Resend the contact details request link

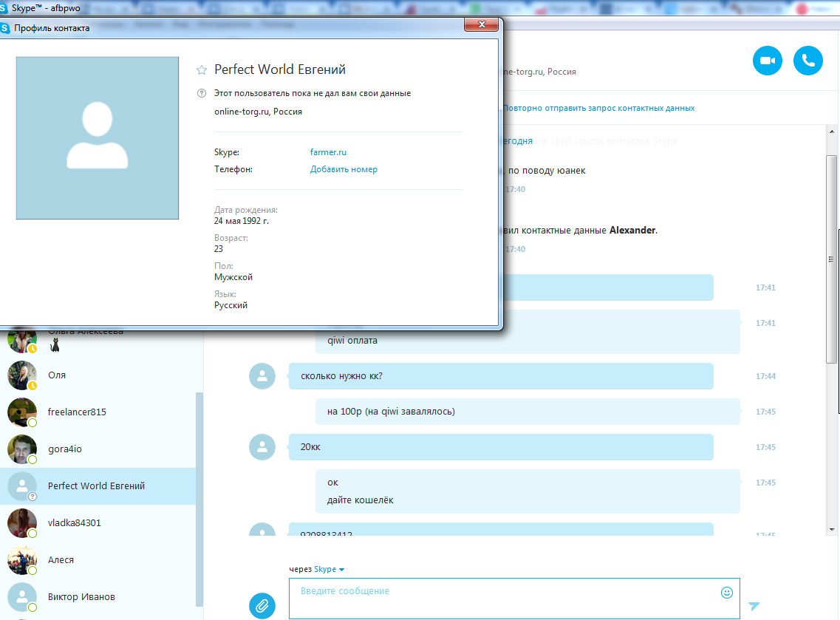click(x=599, y=108)
